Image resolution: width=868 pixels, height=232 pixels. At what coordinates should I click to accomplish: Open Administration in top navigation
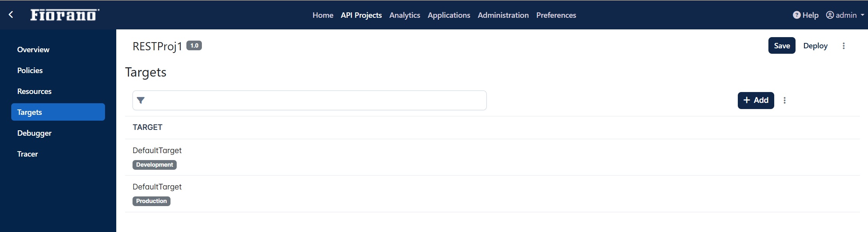pyautogui.click(x=503, y=15)
